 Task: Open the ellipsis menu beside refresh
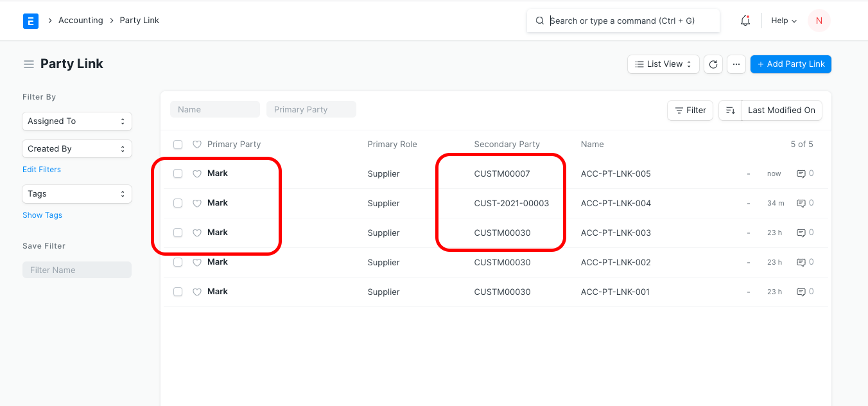coord(736,64)
